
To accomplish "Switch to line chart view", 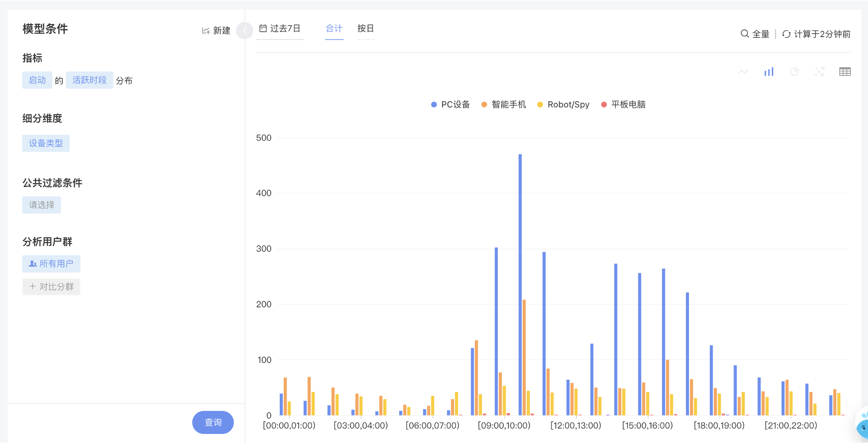I will [744, 72].
